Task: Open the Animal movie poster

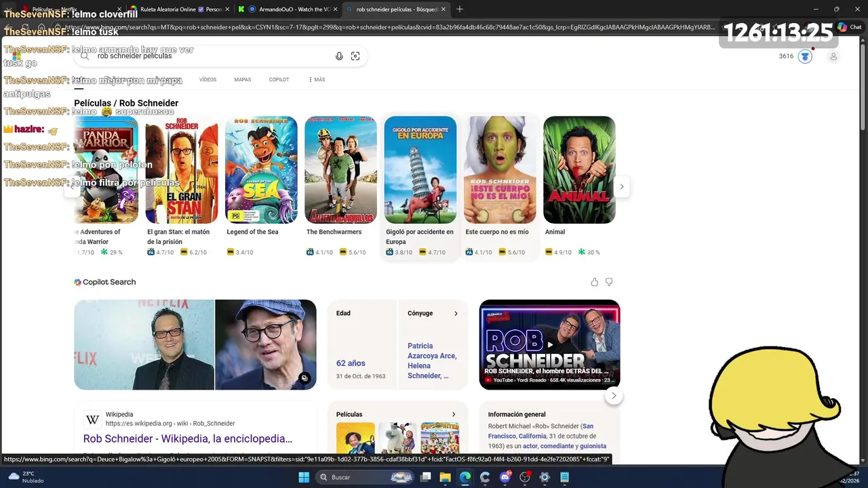Action: 579,170
